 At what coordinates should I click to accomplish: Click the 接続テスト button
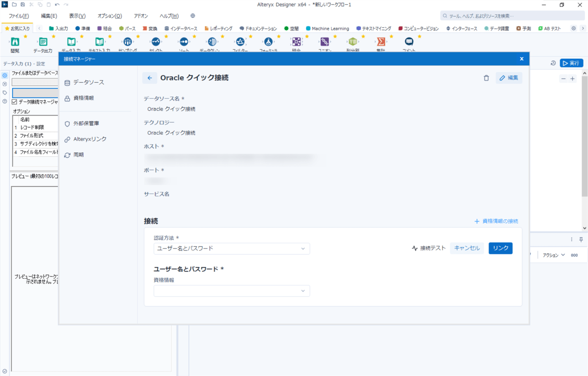pos(429,248)
